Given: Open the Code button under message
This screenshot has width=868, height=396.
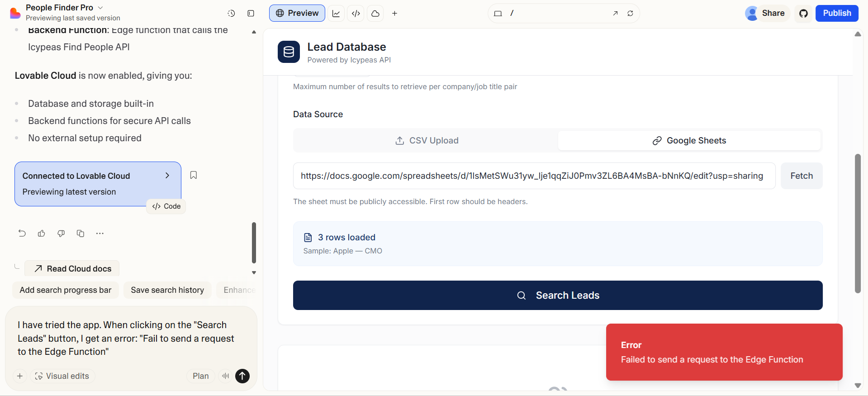Looking at the screenshot, I should [x=166, y=206].
